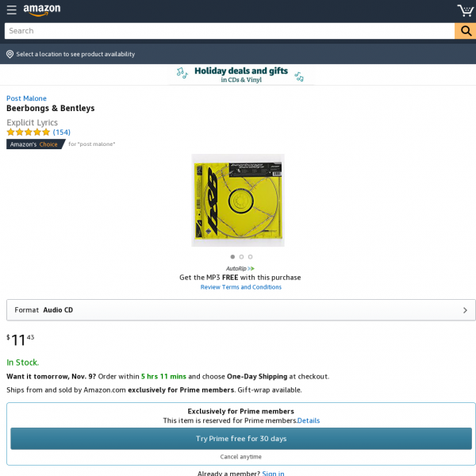Click the chevron arrow on Format row

point(465,310)
